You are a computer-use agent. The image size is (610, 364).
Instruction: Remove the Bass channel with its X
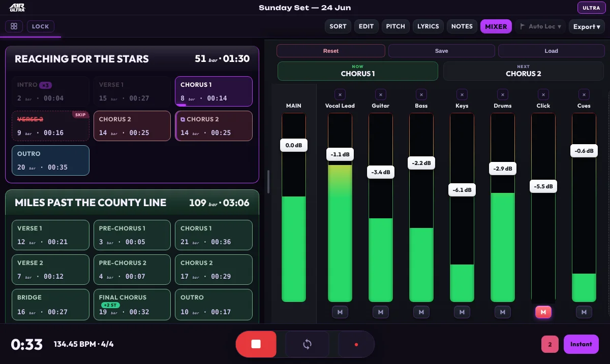(421, 94)
